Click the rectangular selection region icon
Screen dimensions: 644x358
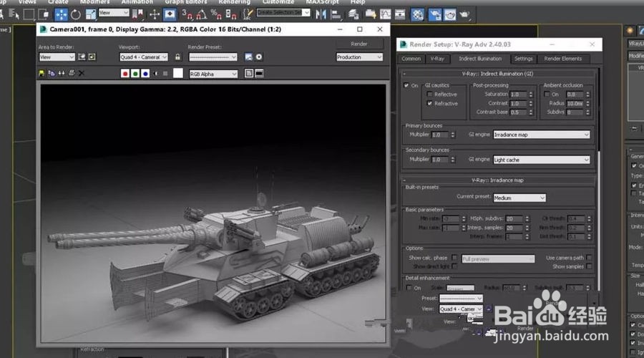[29, 15]
